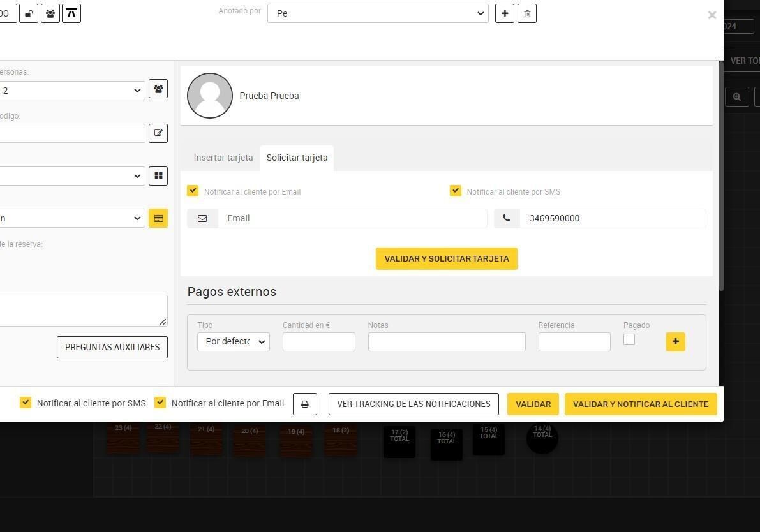The height and width of the screenshot is (532, 760).
Task: Click the table icon in top toolbar
Action: point(71,13)
